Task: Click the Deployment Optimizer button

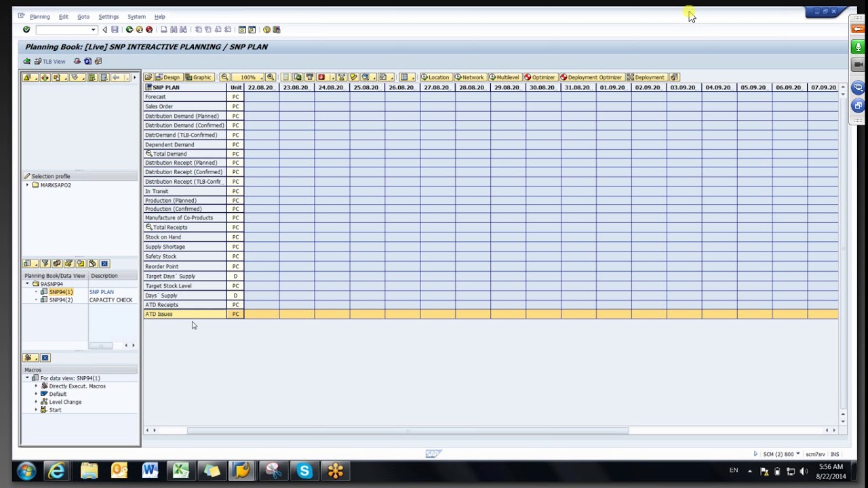Action: 591,77
